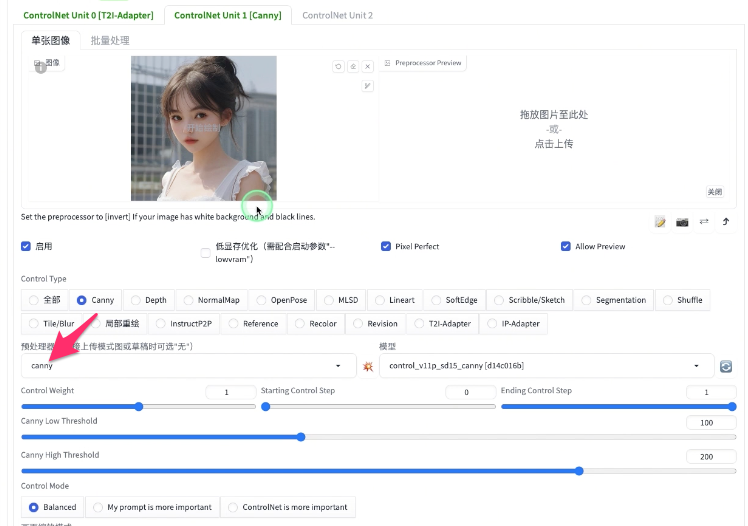Click the Canny Low Threshold value field
The image size is (748, 526).
[711, 423]
